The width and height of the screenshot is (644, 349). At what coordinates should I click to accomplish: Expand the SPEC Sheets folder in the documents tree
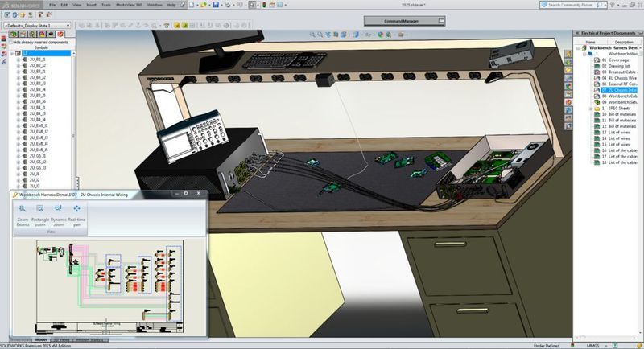point(591,109)
